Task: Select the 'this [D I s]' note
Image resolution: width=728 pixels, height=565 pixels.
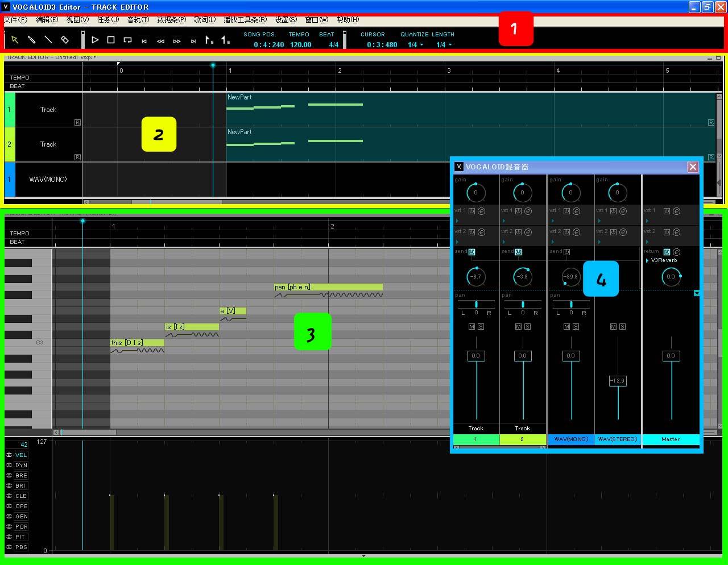Action: tap(137, 343)
